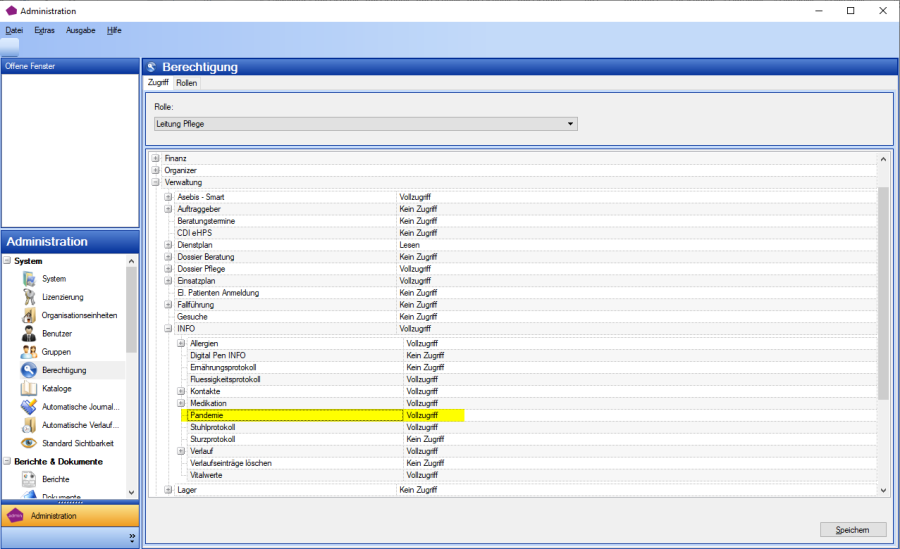Image resolution: width=900 pixels, height=549 pixels.
Task: Click the Administration title bar app icon
Action: 11,10
